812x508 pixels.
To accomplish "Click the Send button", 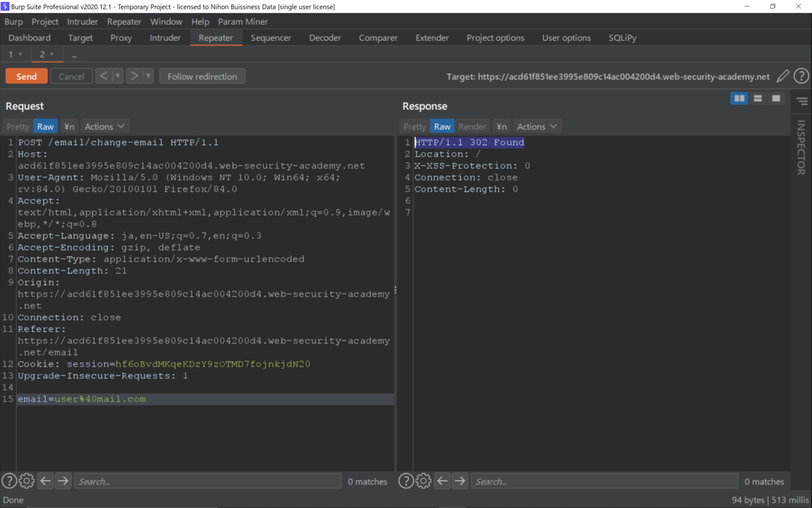I will click(26, 77).
